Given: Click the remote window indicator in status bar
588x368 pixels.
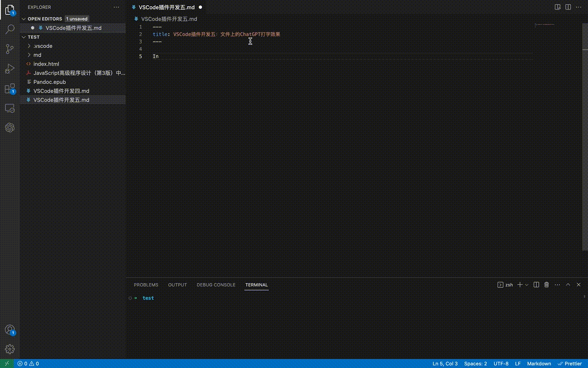Looking at the screenshot, I should click(7, 363).
